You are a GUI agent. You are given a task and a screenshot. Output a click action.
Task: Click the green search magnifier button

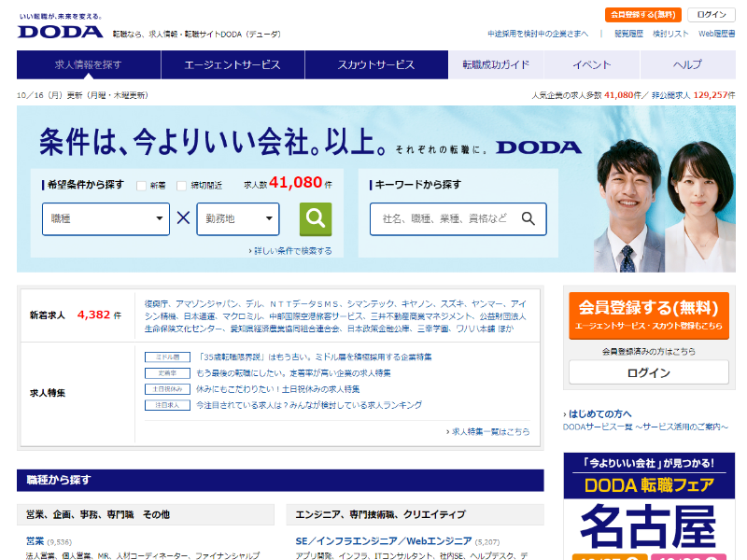coord(316,219)
